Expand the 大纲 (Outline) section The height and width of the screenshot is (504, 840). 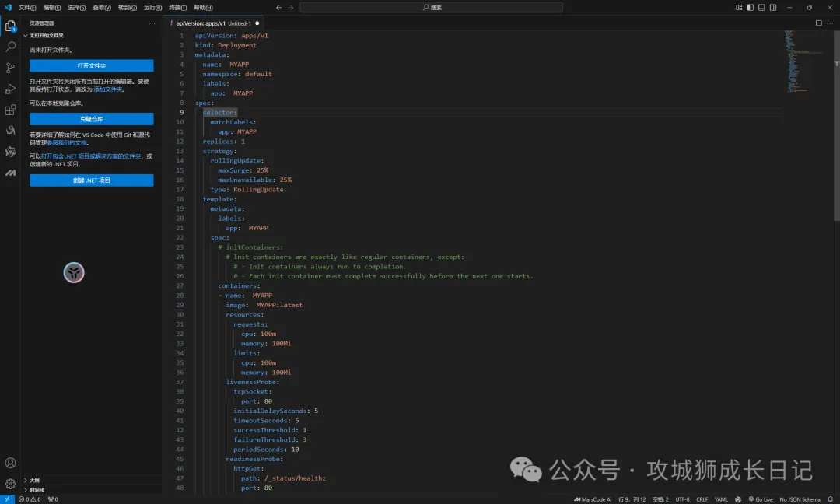click(34, 481)
